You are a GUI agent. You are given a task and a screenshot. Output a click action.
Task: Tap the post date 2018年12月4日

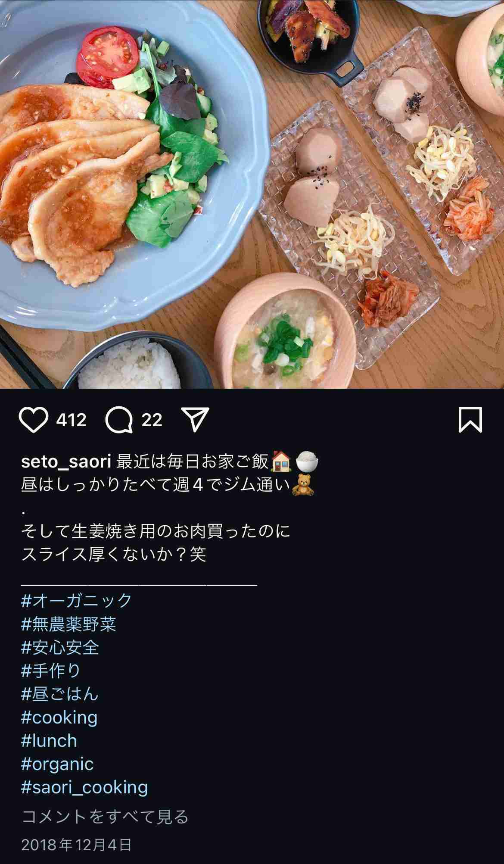(76, 845)
